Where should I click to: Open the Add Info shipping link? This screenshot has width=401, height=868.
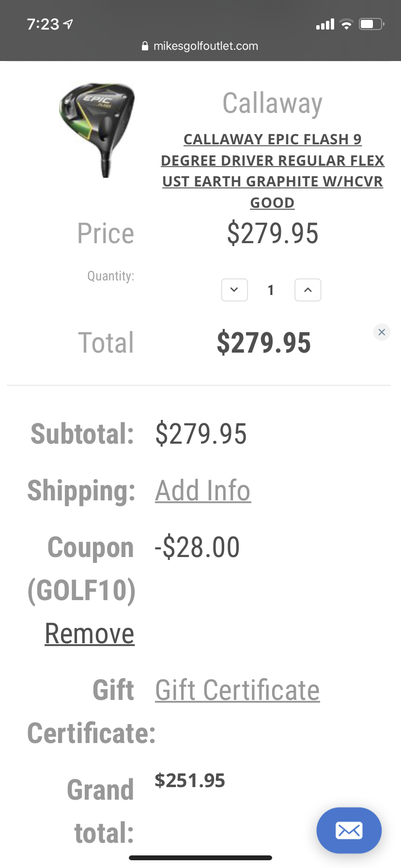203,491
